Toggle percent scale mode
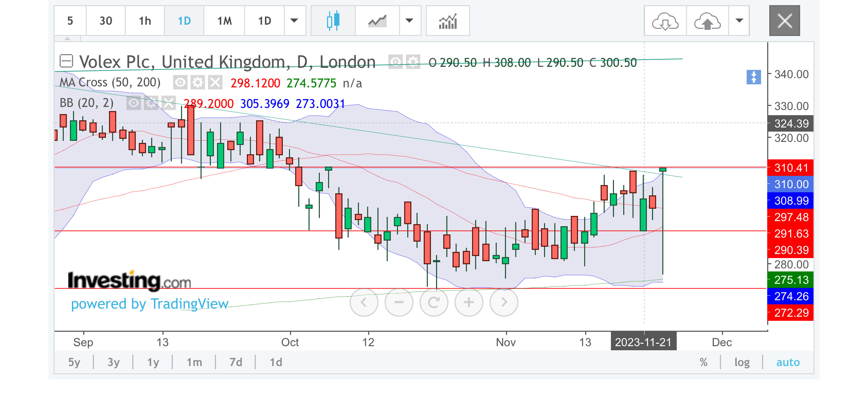This screenshot has width=868, height=401. 703,362
